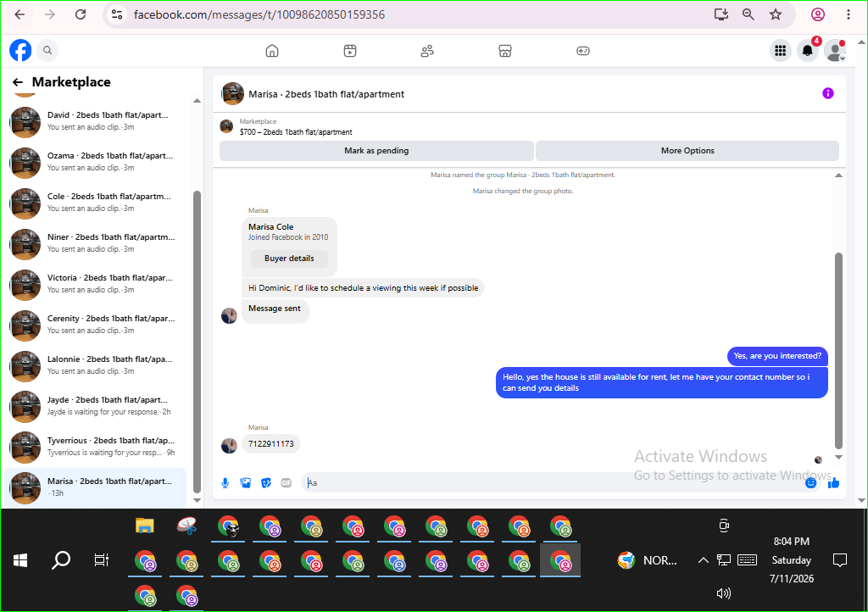Attach a photo with image icon
868x612 pixels.
pos(246,483)
